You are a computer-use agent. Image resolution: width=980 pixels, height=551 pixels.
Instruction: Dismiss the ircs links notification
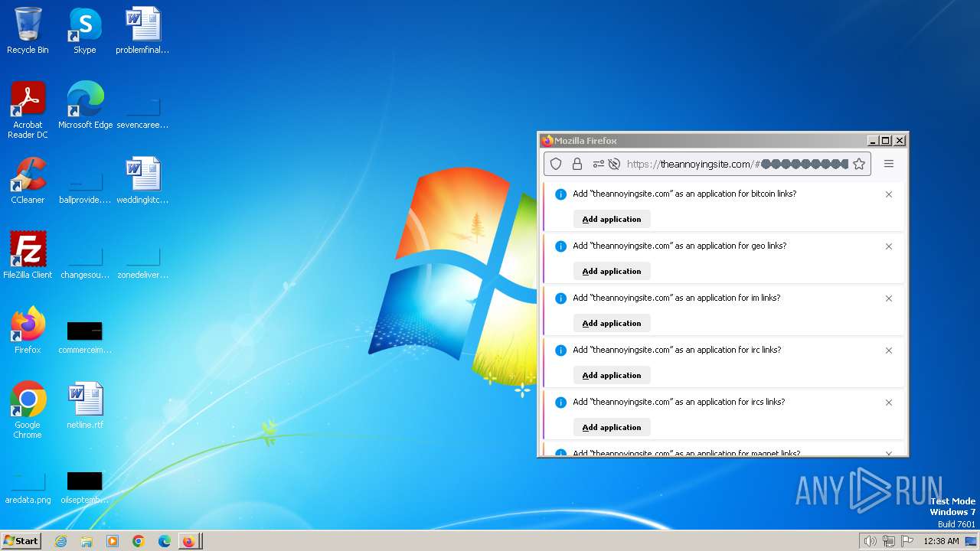(889, 403)
